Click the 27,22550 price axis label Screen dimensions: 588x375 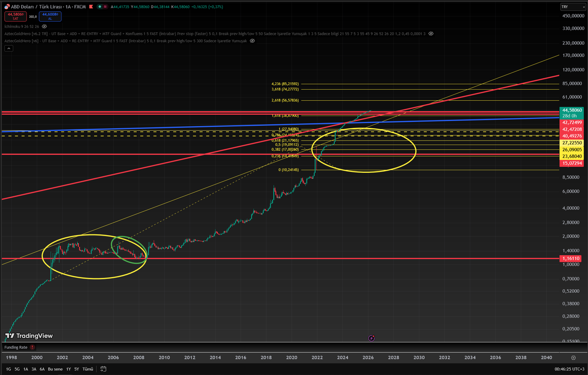pos(572,142)
